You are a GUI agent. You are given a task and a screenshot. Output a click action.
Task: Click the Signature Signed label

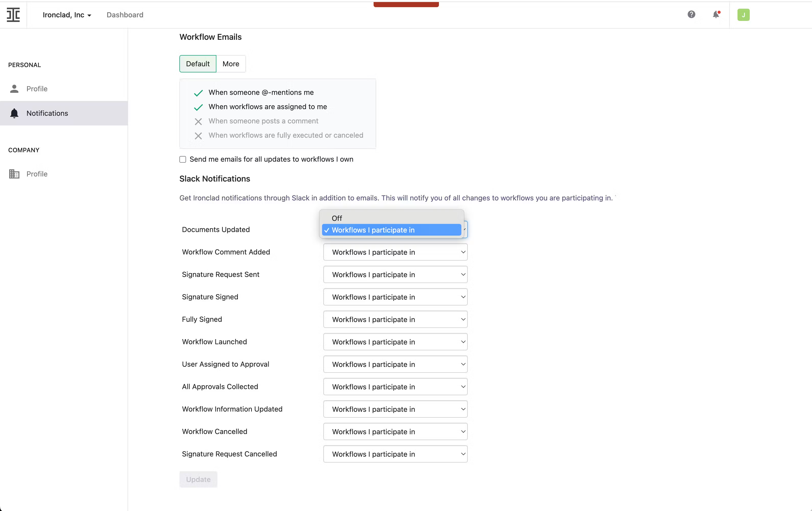click(x=210, y=297)
